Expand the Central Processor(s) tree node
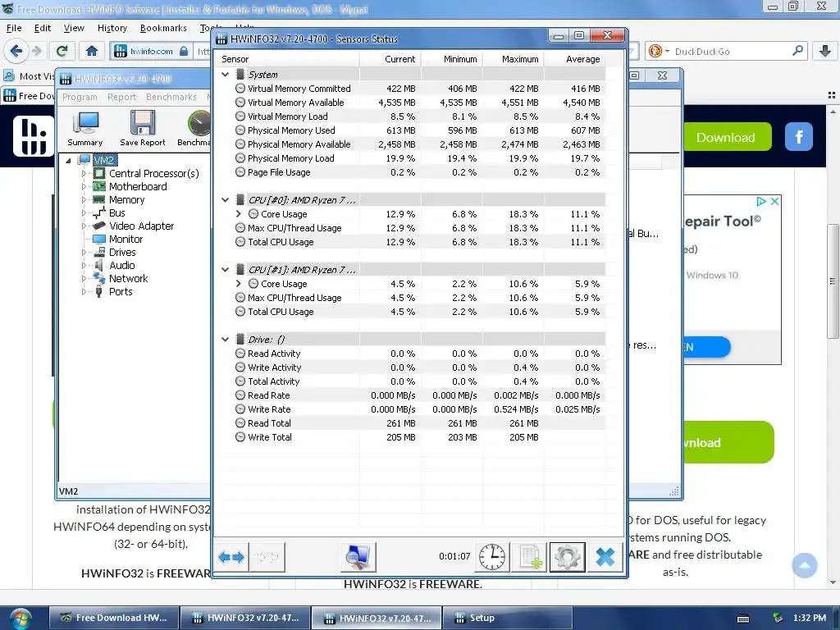The width and height of the screenshot is (840, 630). [84, 174]
